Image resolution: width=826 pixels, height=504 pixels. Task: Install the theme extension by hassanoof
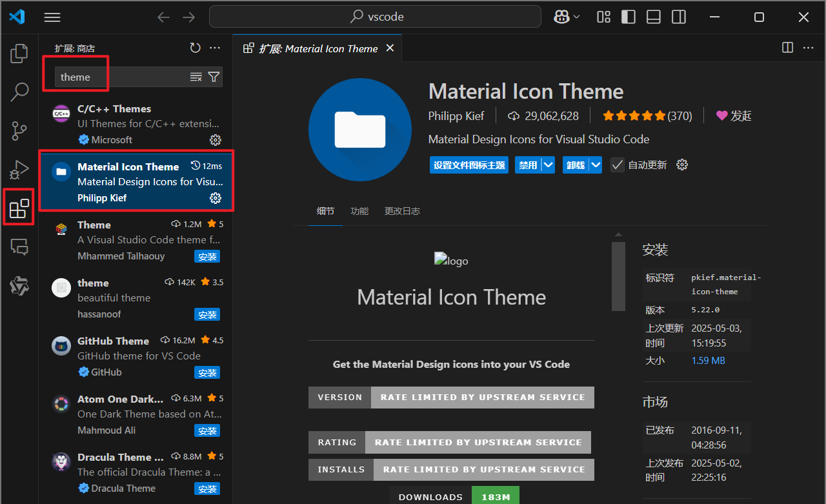[207, 315]
